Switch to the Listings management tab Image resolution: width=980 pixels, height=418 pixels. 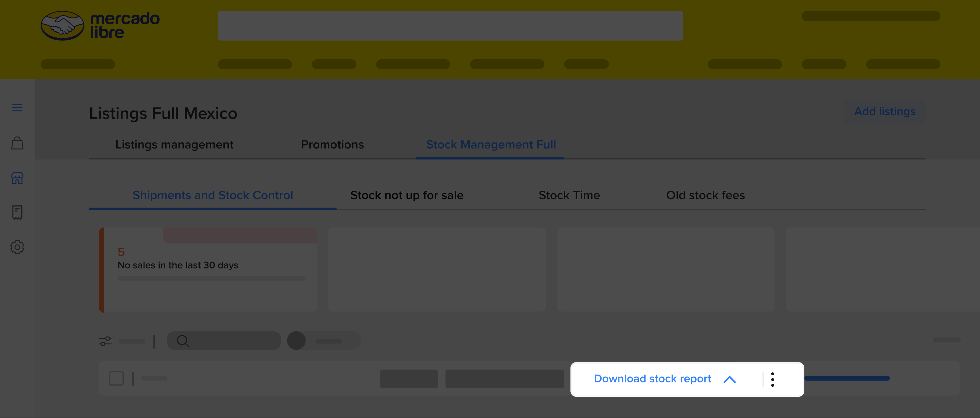tap(174, 145)
